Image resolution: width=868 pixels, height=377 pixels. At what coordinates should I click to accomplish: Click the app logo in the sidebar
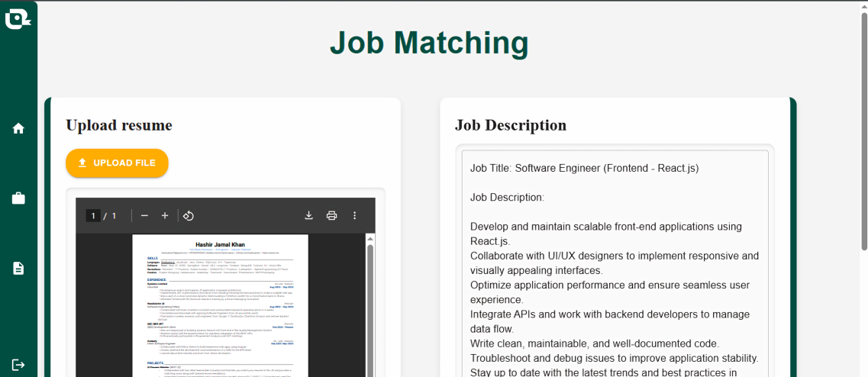pyautogui.click(x=17, y=18)
